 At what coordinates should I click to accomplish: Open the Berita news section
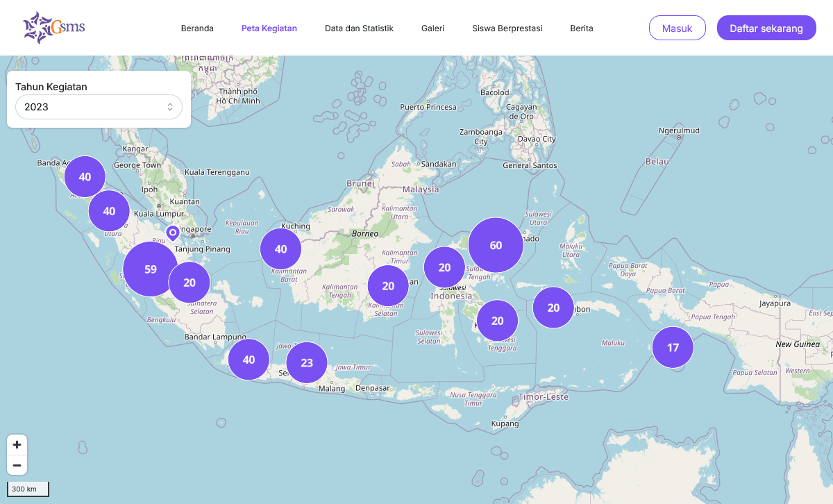tap(582, 28)
